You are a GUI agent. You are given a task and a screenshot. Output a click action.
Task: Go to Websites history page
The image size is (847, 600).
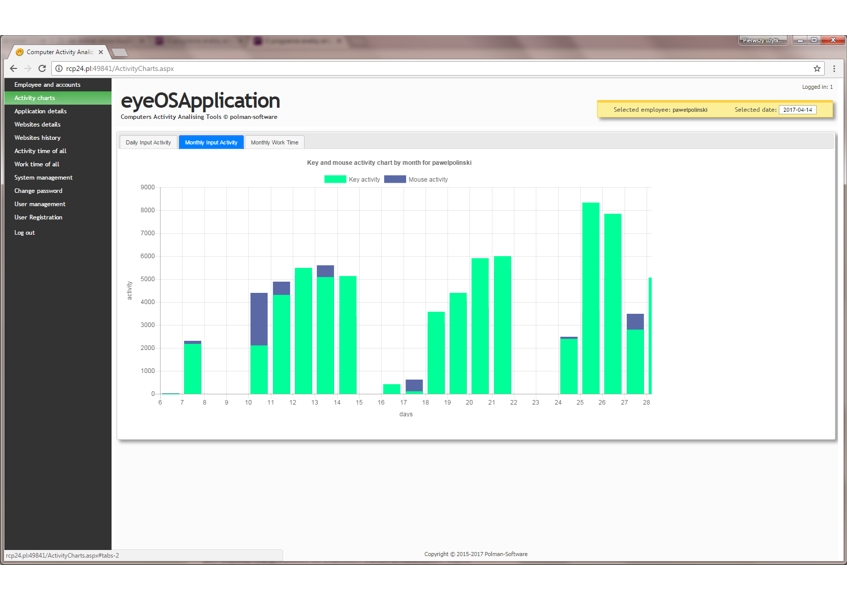(37, 138)
